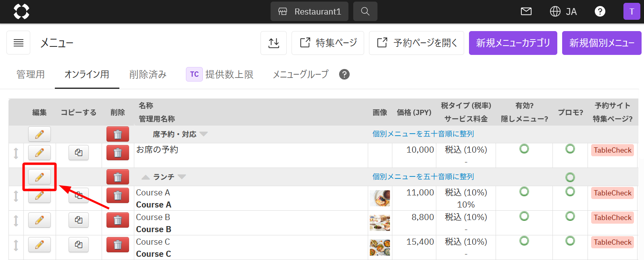
Task: Switch to the 管理用 tab
Action: tap(31, 74)
